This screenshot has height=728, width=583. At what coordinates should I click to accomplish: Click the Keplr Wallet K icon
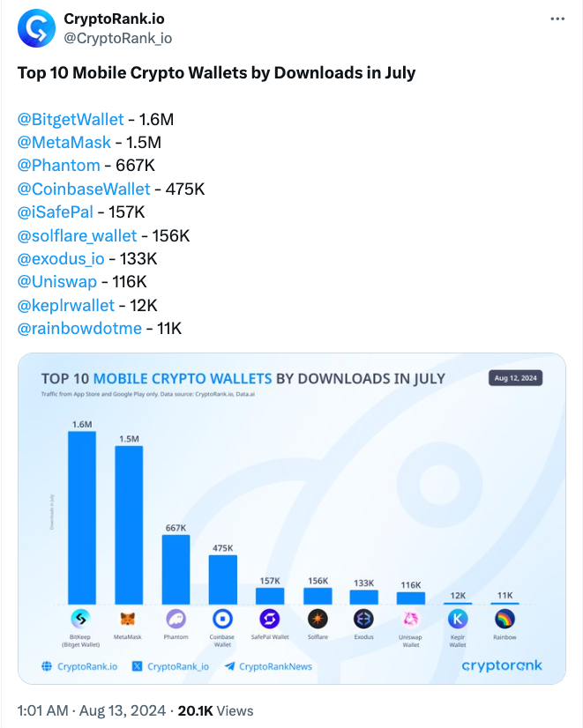point(458,619)
